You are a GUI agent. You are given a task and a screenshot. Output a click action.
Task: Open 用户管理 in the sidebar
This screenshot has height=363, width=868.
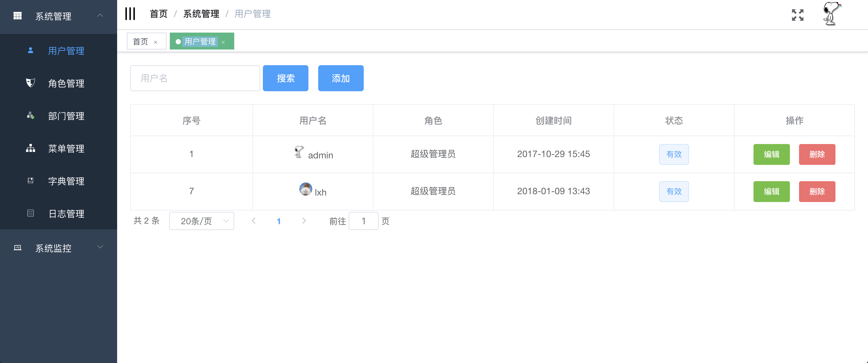(66, 51)
